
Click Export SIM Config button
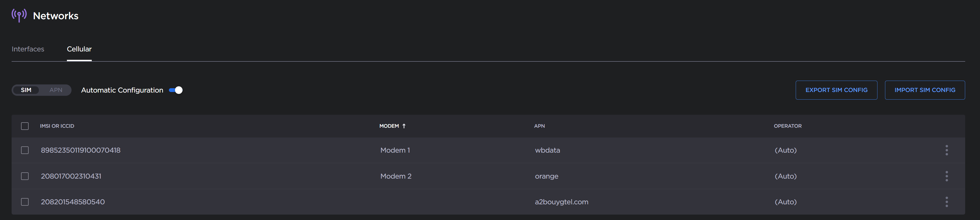coord(836,90)
